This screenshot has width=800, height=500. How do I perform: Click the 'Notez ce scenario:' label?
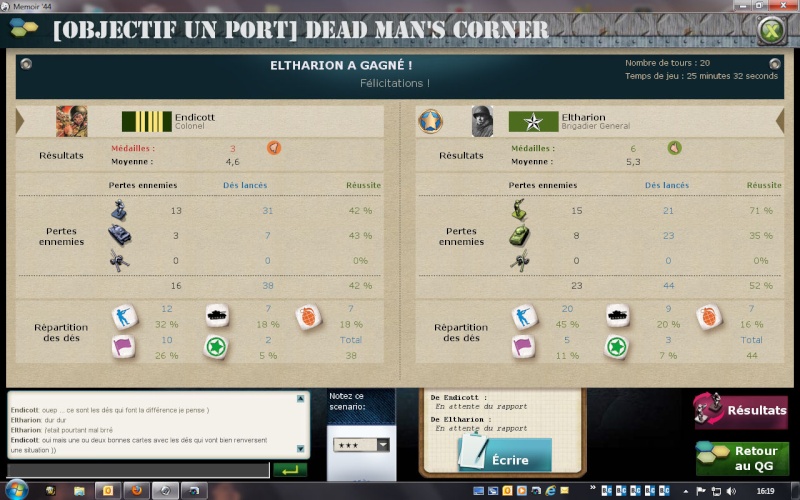[x=347, y=401]
